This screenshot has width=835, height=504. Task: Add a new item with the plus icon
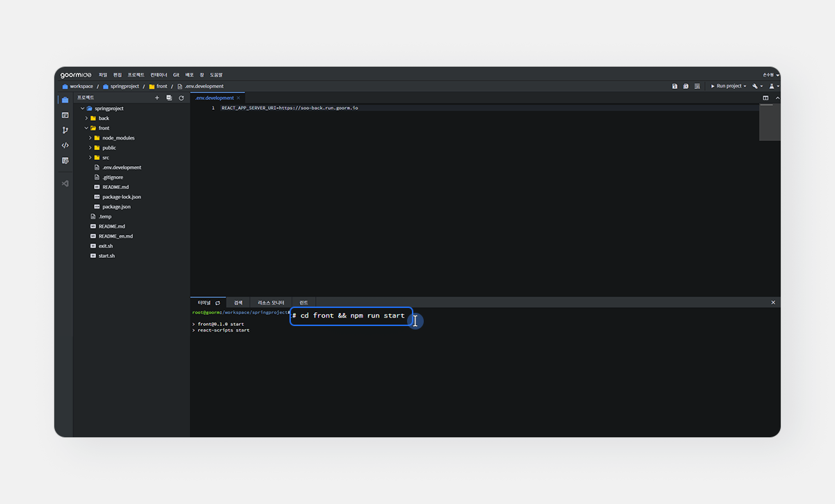157,98
